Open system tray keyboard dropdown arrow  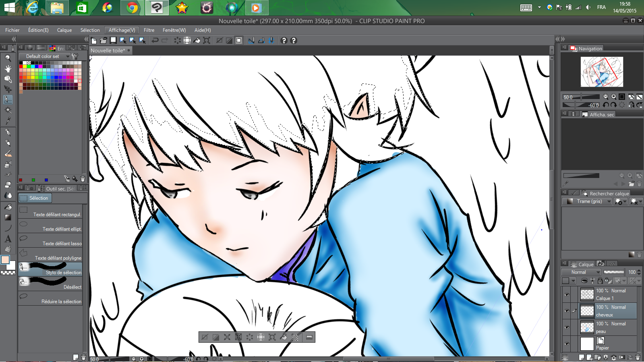pos(539,7)
